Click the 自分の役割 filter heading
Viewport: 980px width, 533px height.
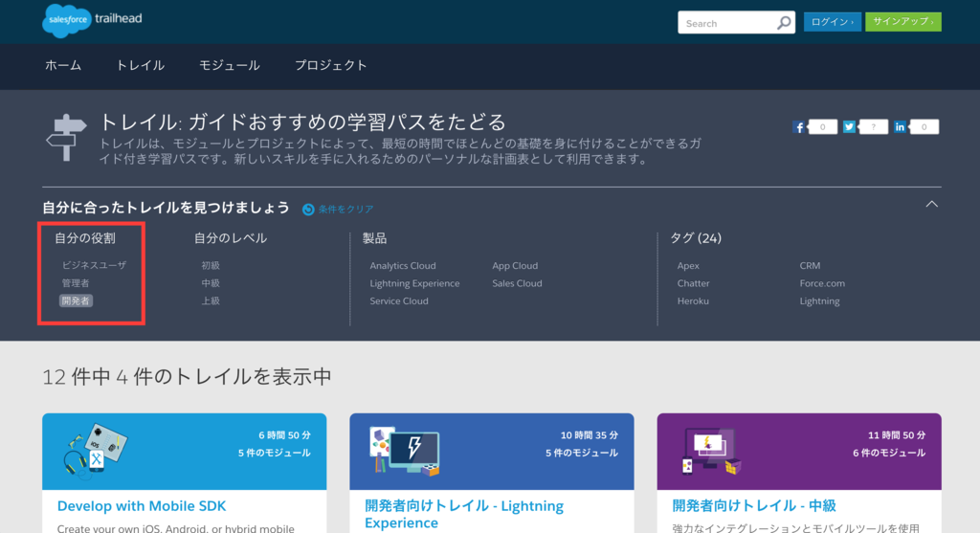pyautogui.click(x=84, y=238)
